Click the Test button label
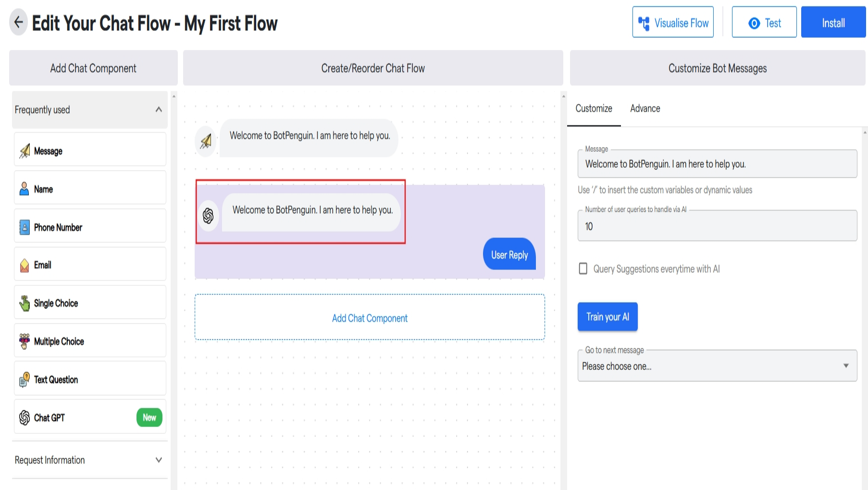 [773, 23]
